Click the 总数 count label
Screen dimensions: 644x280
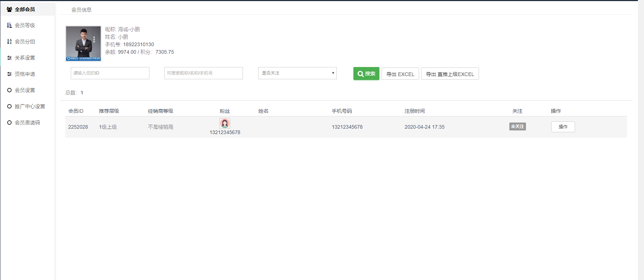point(74,93)
